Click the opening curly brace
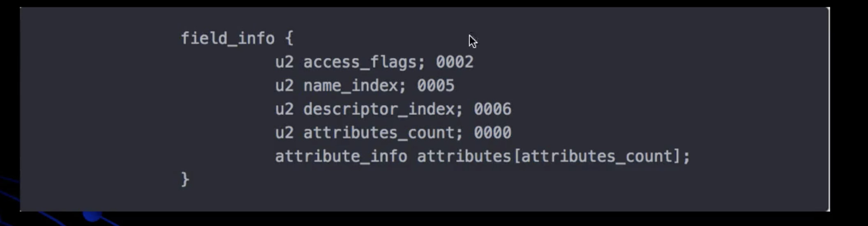 pyautogui.click(x=289, y=39)
